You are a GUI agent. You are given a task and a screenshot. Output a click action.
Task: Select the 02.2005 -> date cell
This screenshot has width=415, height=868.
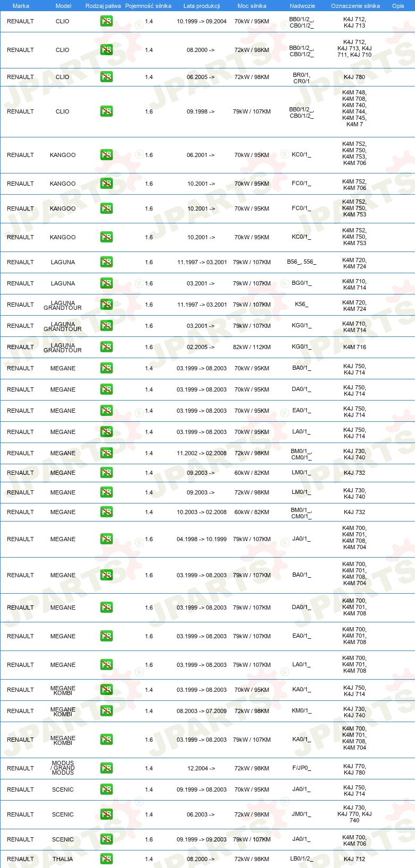click(201, 348)
